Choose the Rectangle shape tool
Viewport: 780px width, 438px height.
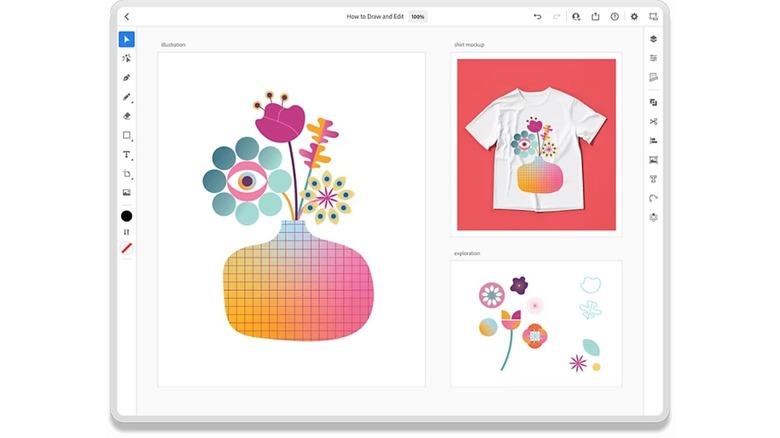click(x=126, y=135)
